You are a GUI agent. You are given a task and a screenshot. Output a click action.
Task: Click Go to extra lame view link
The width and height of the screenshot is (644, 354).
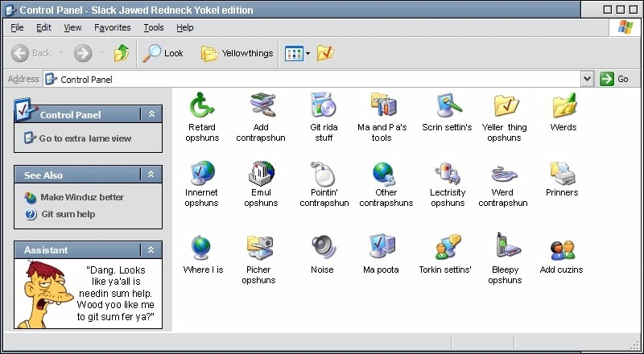click(x=85, y=138)
